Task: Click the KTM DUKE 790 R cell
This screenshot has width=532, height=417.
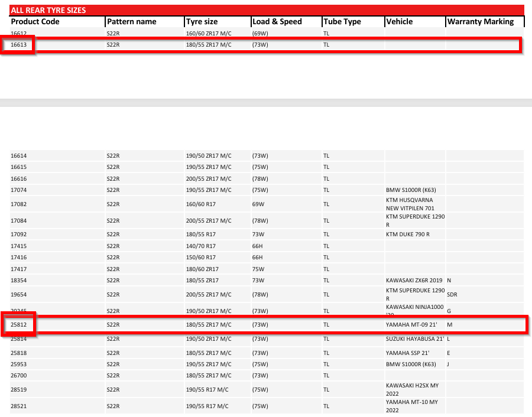Action: 408,234
